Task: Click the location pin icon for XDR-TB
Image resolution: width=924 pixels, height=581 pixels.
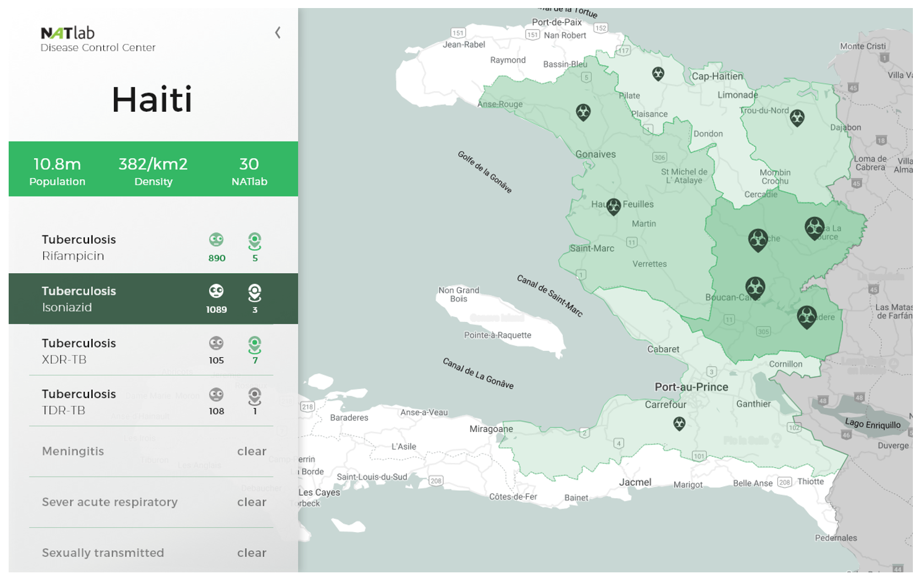Action: [x=254, y=344]
